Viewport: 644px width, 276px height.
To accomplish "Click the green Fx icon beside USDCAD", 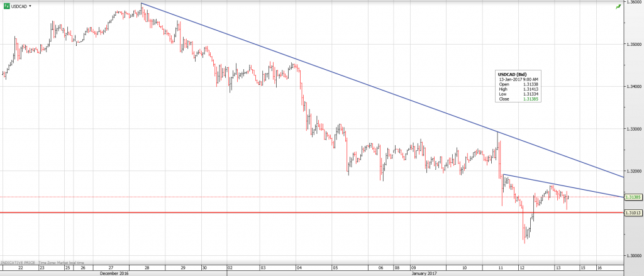I will (6, 6).
